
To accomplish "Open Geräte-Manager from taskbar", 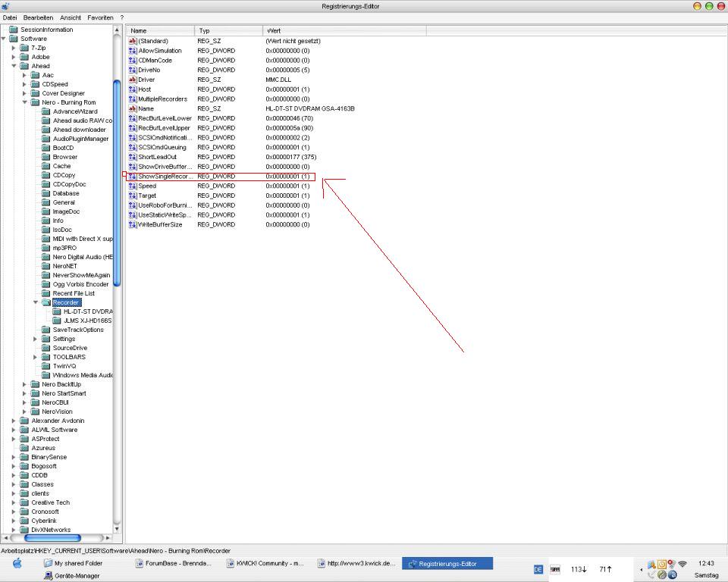I will [72, 576].
